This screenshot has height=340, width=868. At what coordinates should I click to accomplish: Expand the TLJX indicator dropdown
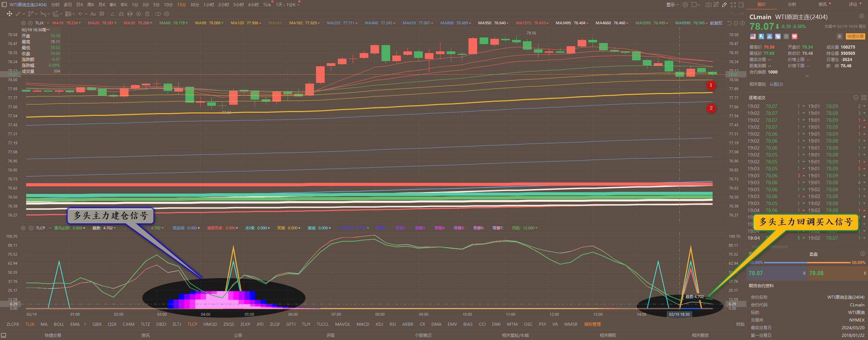(x=48, y=23)
